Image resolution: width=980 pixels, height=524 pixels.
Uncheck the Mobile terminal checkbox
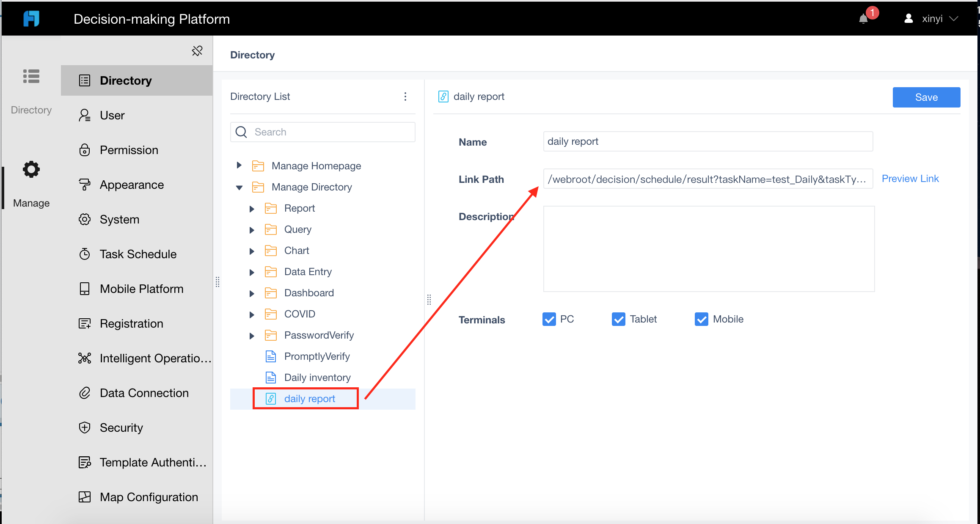tap(702, 319)
